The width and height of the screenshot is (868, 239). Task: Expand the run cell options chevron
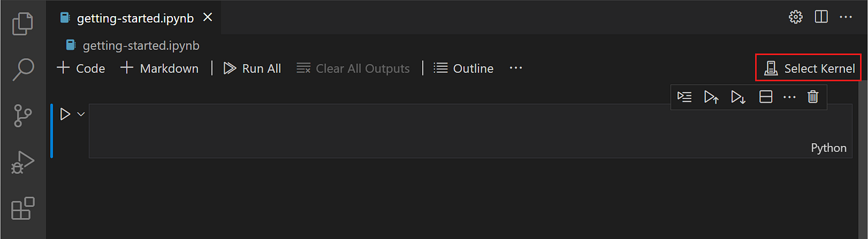pyautogui.click(x=81, y=114)
